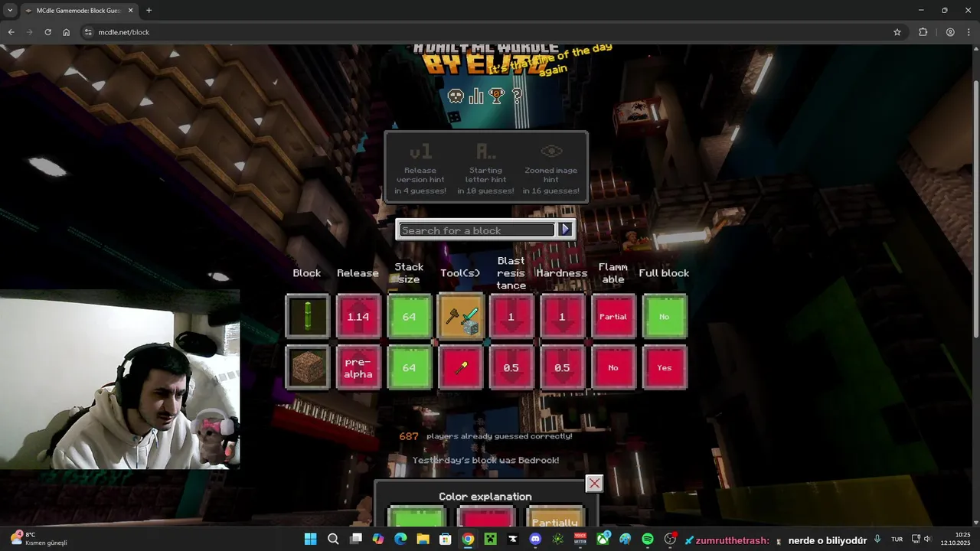Open the tab search dropdown arrow

tap(8, 11)
